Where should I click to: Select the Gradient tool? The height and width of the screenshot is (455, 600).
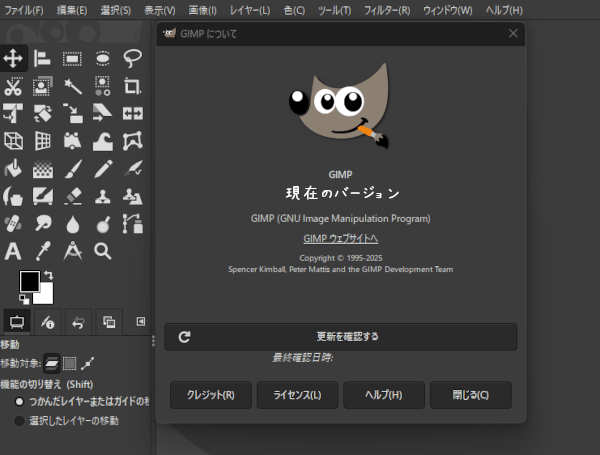(x=42, y=169)
